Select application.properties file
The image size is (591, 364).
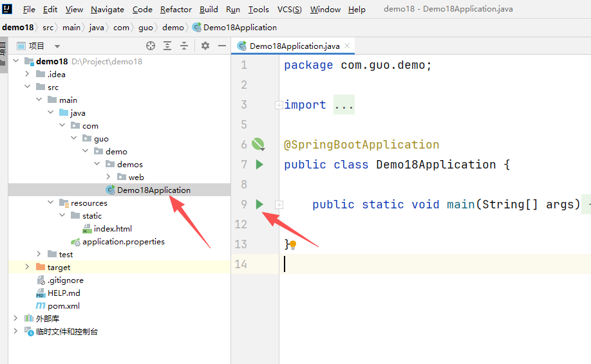pyautogui.click(x=123, y=242)
